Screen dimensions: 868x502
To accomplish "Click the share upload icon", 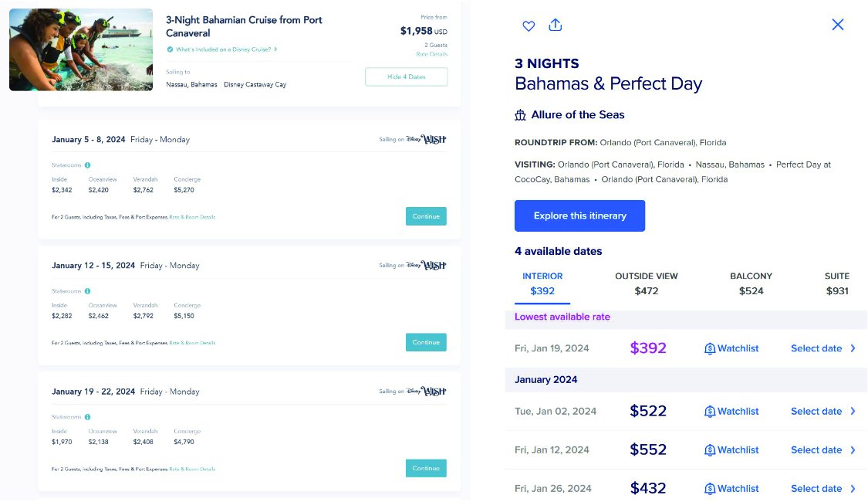I will 556,25.
